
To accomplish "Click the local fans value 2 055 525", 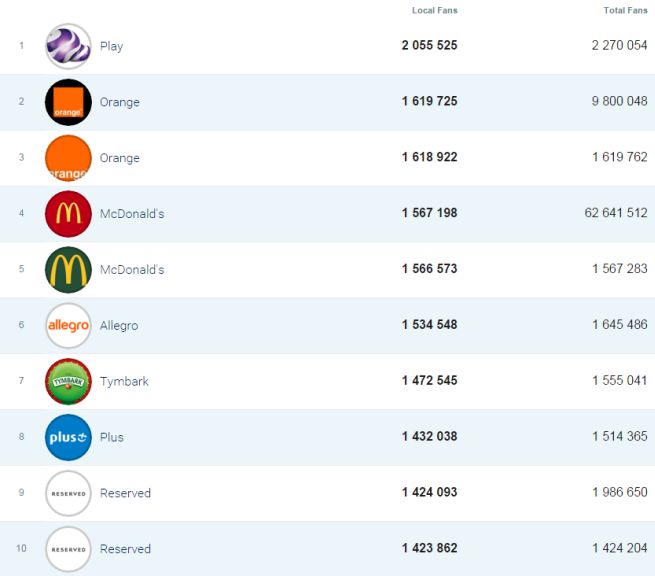I will (x=429, y=46).
